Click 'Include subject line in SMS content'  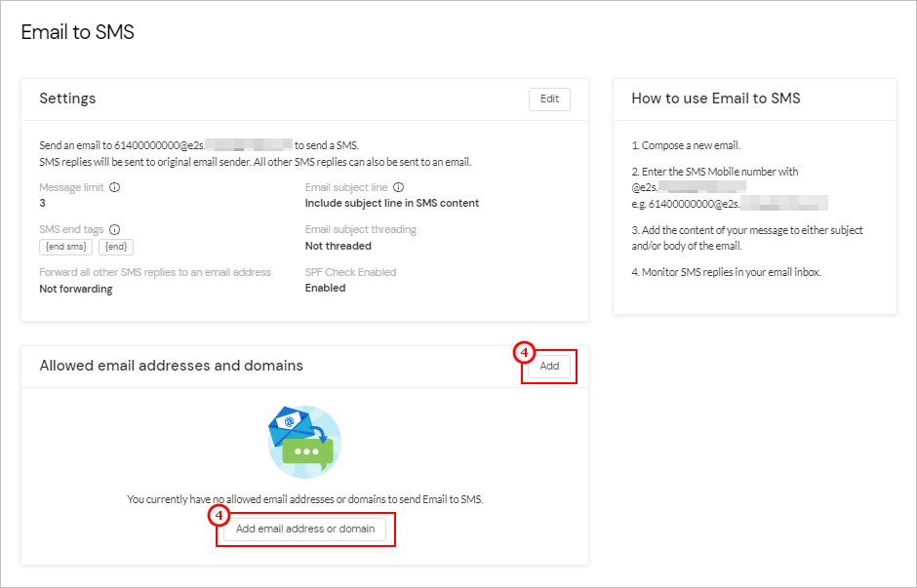[x=392, y=204]
